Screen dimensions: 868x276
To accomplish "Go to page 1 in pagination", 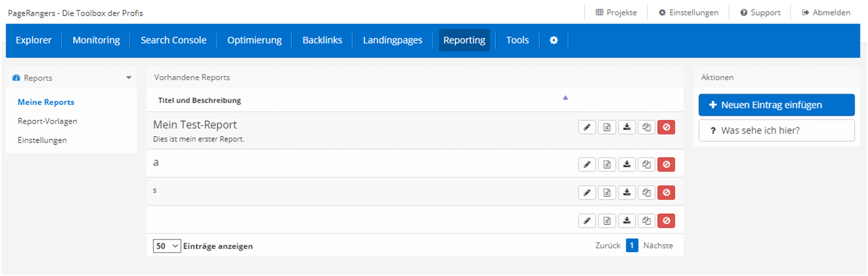I will pos(631,246).
